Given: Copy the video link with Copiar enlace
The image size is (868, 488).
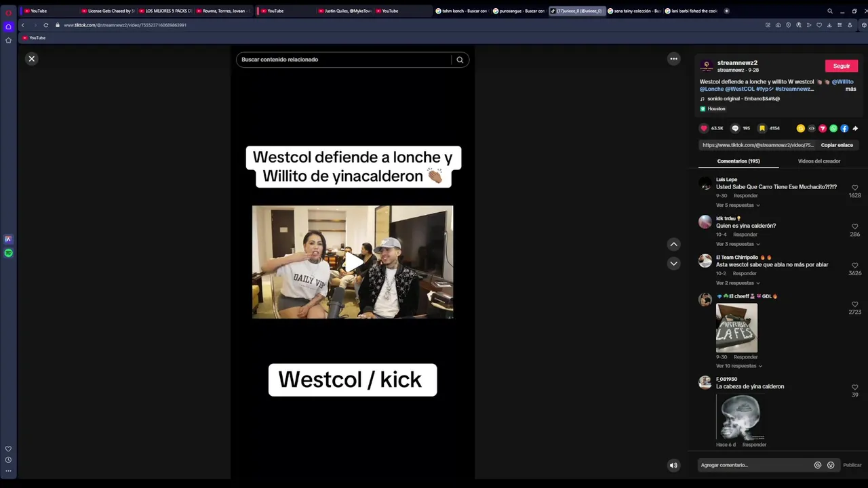Looking at the screenshot, I should (x=837, y=145).
